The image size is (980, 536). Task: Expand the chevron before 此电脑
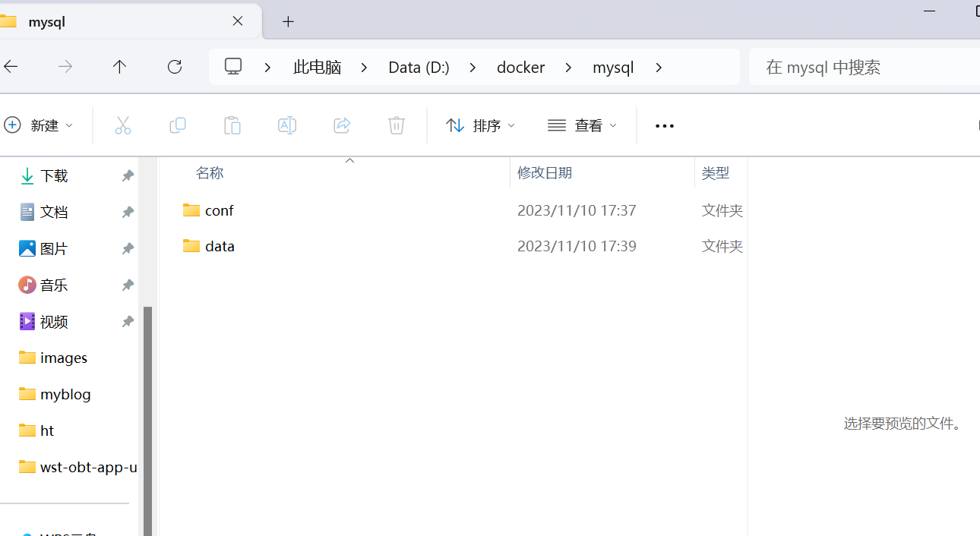click(x=267, y=68)
